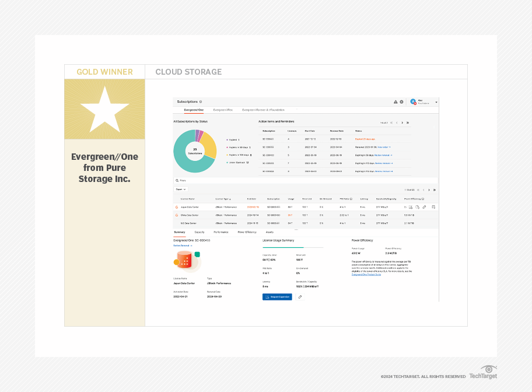532x392 pixels.
Task: Open the Power Efficiency column info icon
Action: point(422,199)
